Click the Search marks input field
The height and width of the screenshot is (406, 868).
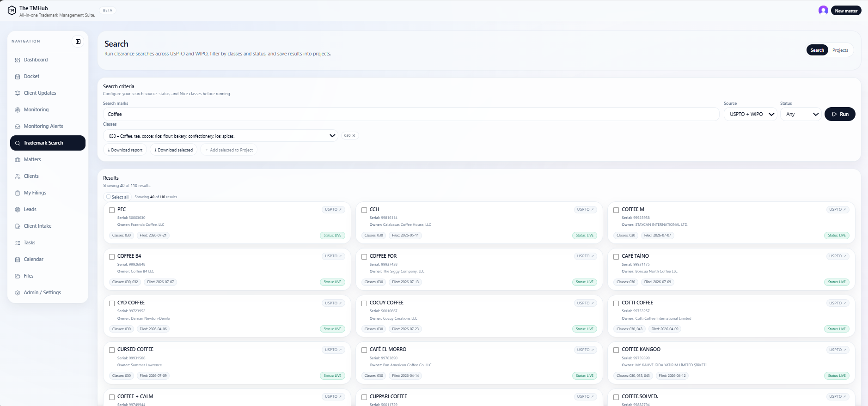point(411,114)
